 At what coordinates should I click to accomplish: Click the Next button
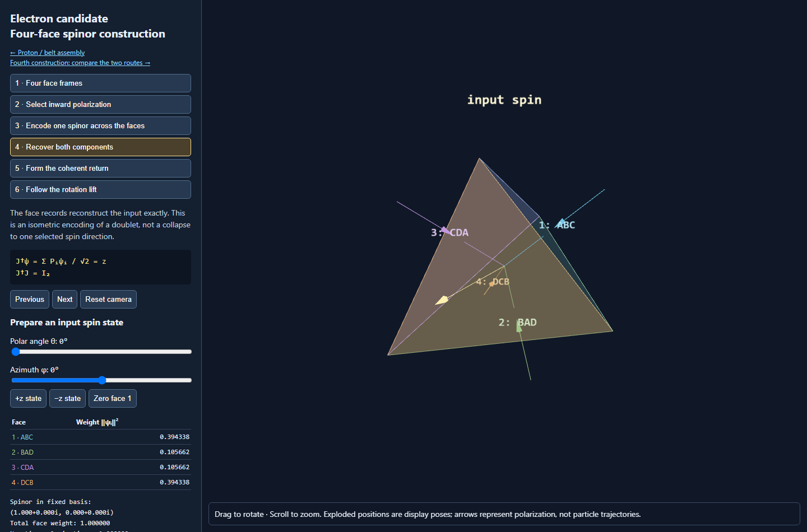(x=64, y=299)
